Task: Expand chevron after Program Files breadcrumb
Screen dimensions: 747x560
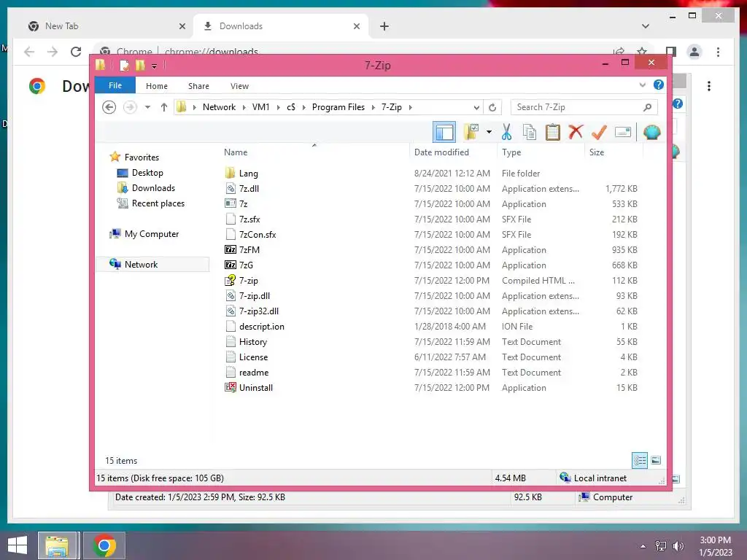Action: pos(373,108)
